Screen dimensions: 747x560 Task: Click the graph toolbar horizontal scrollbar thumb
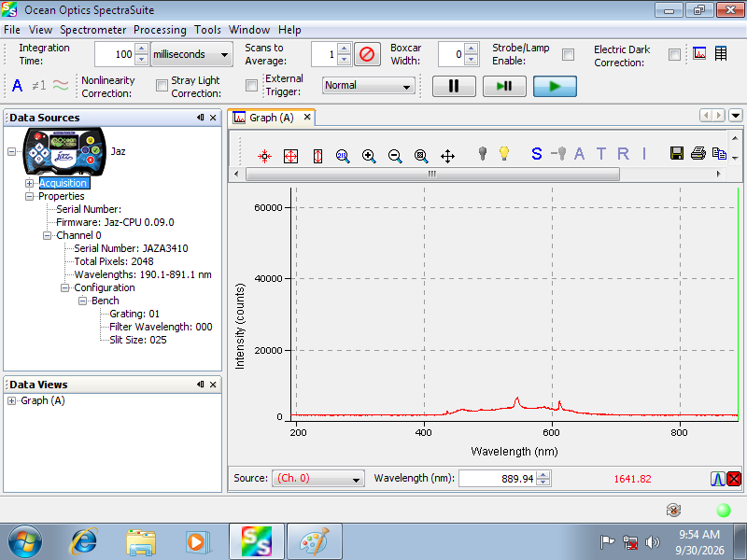(x=432, y=175)
